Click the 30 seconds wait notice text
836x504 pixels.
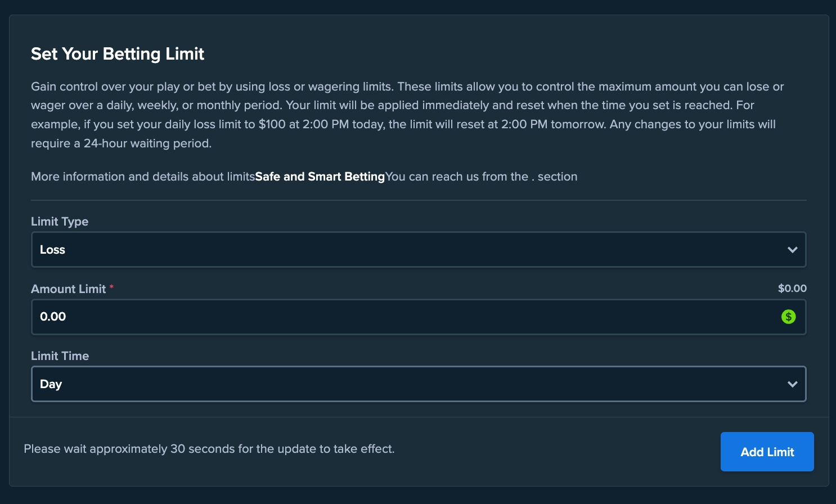coord(209,449)
